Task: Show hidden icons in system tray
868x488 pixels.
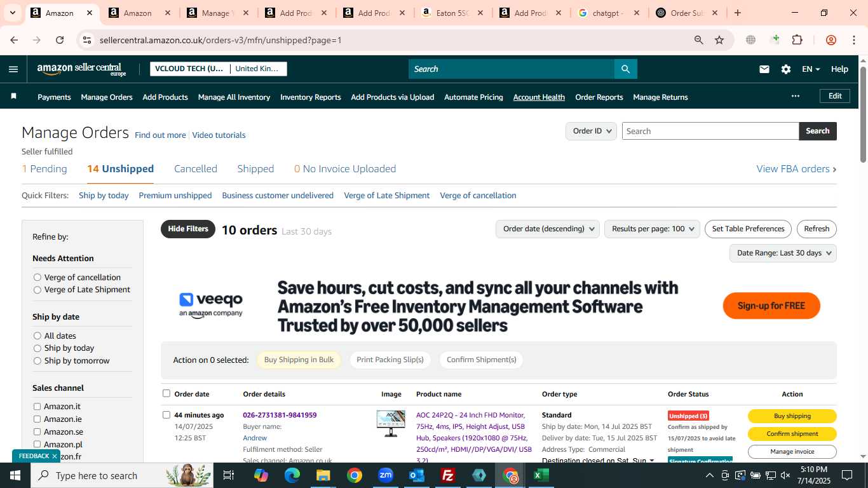Action: coord(709,475)
